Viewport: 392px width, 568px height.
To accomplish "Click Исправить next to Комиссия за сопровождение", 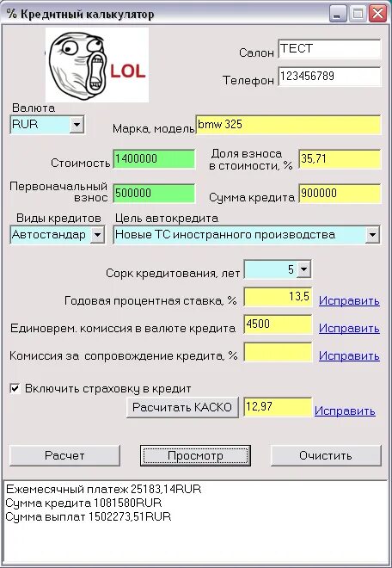I will coord(349,356).
